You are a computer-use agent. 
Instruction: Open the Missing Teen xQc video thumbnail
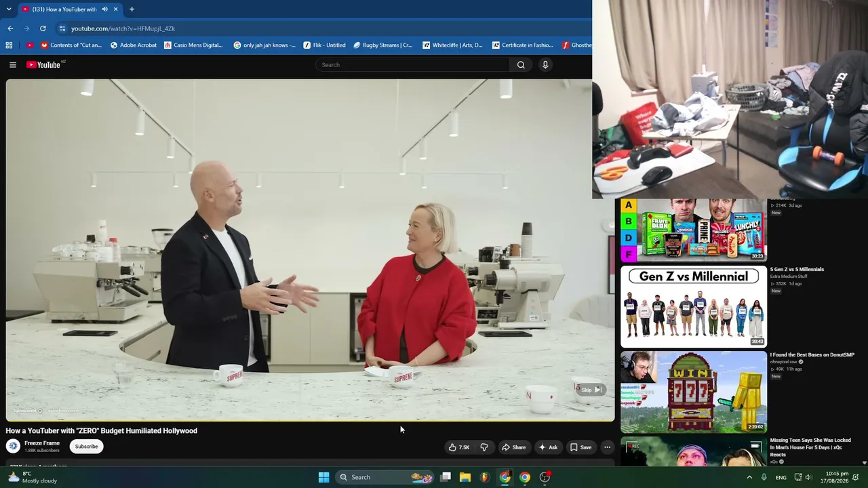tap(694, 451)
